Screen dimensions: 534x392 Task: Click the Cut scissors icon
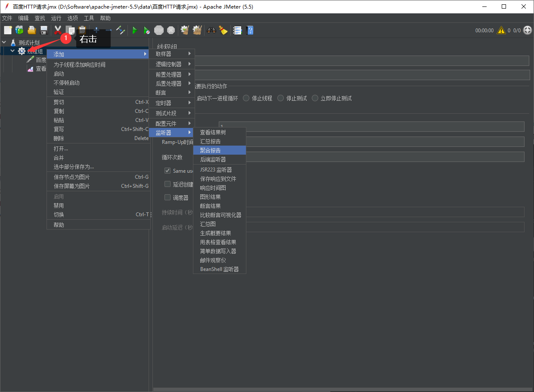57,30
